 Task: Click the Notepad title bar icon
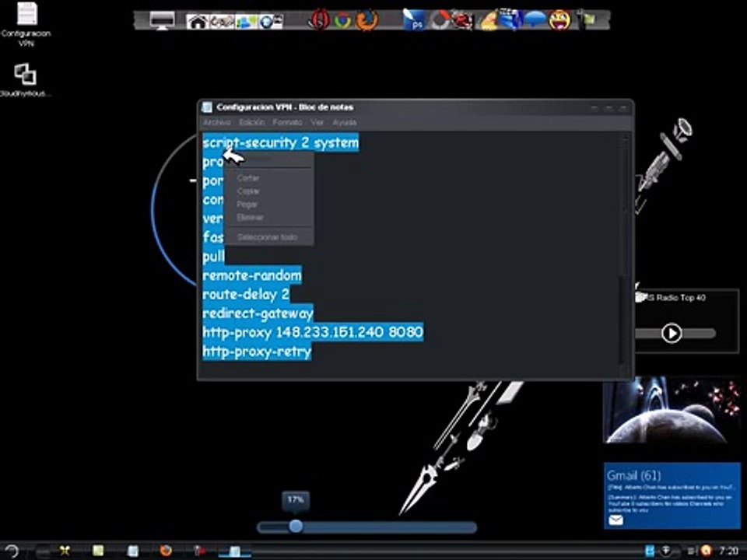(207, 107)
